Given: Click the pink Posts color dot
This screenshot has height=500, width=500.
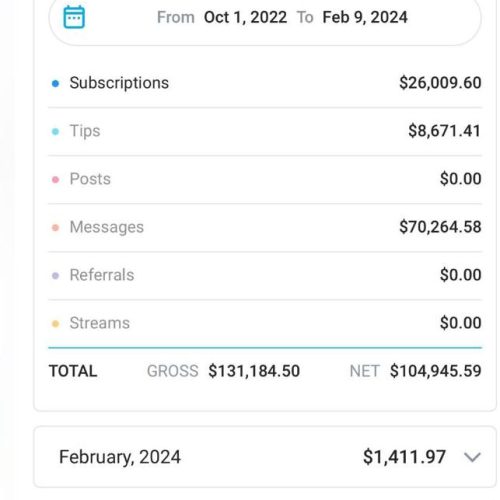Looking at the screenshot, I should (x=56, y=180).
